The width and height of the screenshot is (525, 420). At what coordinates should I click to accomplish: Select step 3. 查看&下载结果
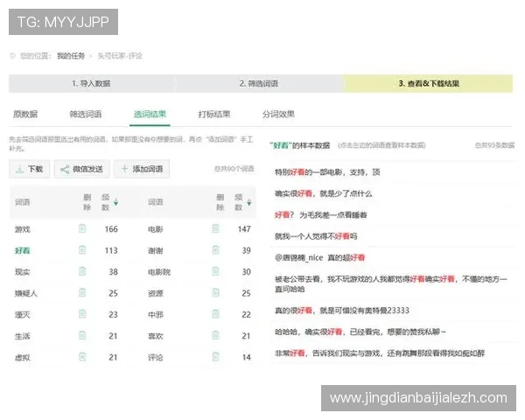428,83
